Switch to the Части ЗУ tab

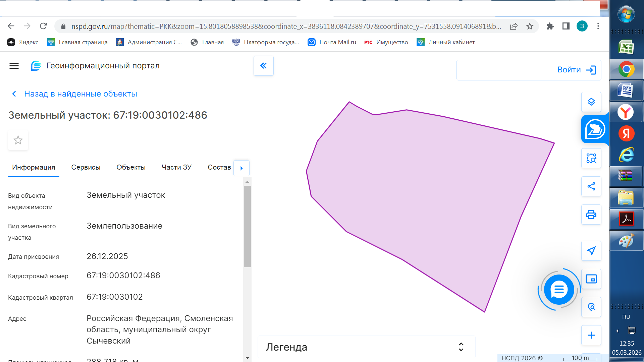pos(176,167)
